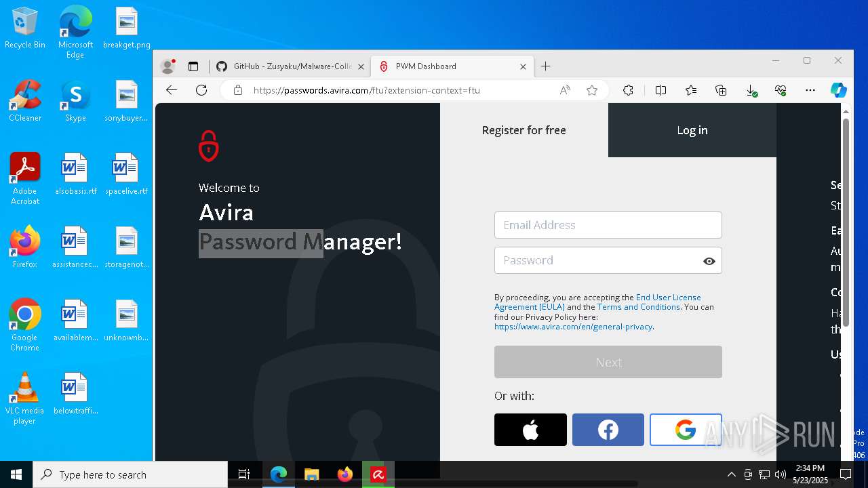Open Downloads panel in toolbar

(x=751, y=90)
